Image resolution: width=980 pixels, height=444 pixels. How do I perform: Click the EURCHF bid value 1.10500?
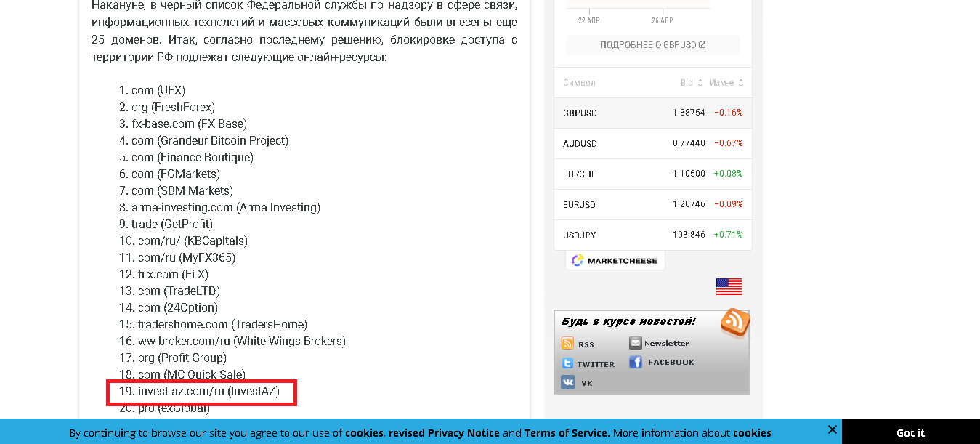coord(689,174)
